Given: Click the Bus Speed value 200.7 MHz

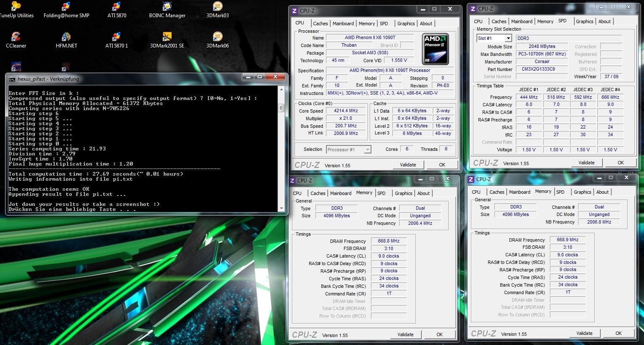Looking at the screenshot, I should 346,126.
